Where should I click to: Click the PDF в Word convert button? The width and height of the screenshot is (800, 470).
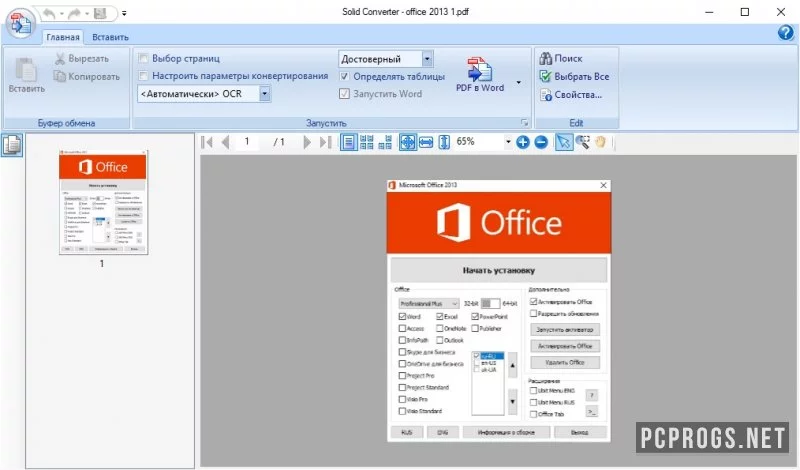(x=480, y=75)
